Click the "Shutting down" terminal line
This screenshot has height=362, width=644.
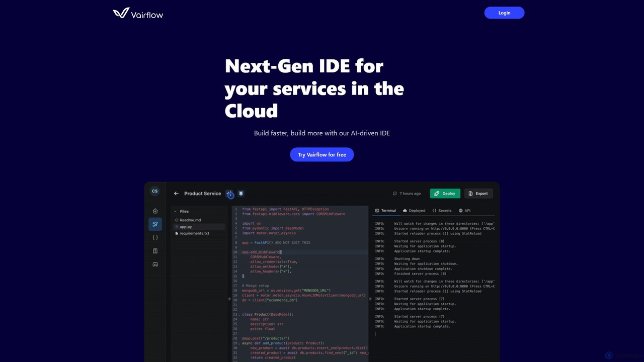point(407,259)
